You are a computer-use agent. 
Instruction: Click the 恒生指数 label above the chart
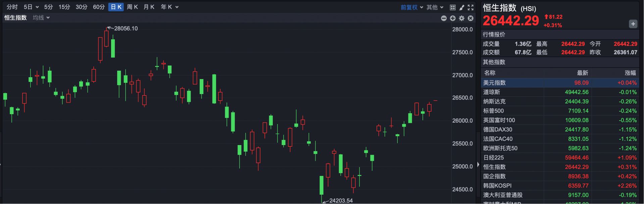tap(15, 18)
